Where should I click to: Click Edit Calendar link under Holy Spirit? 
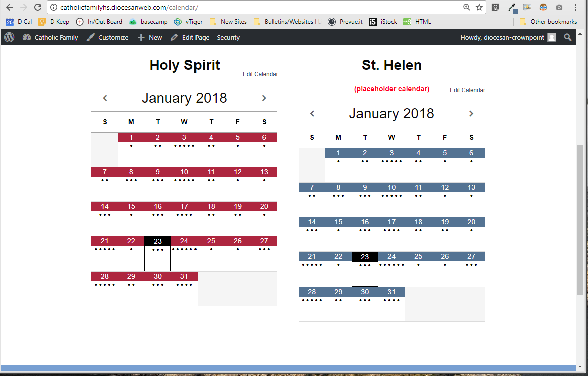click(x=260, y=74)
